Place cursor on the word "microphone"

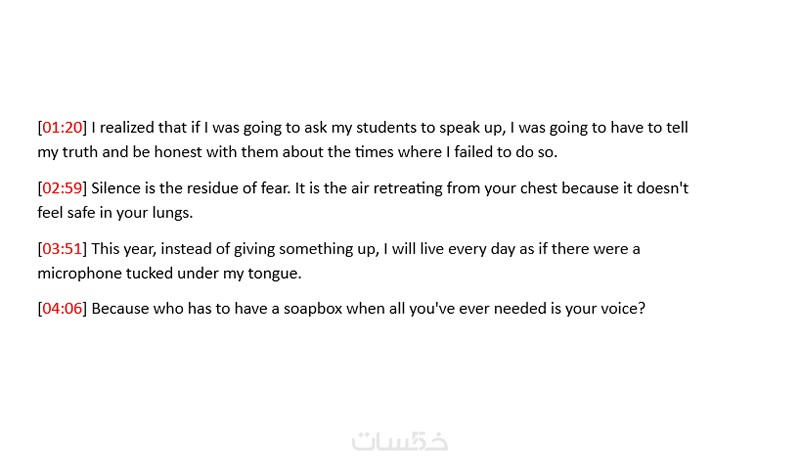pos(79,273)
